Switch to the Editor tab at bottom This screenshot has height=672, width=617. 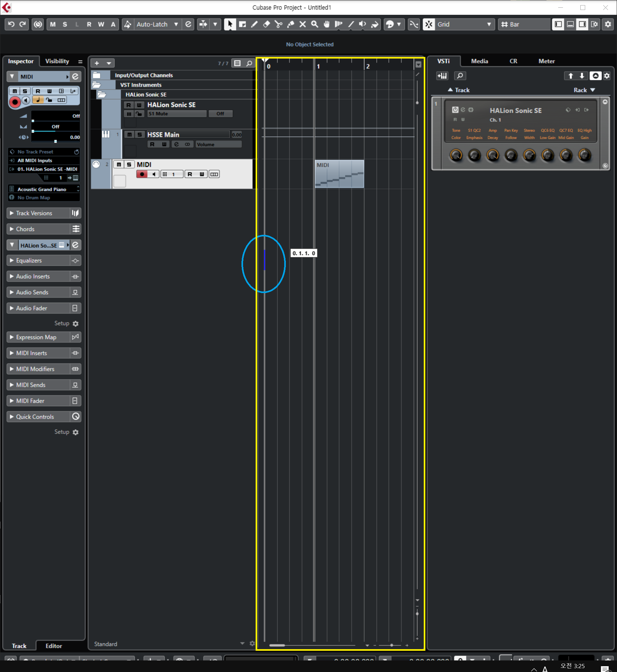(54, 646)
